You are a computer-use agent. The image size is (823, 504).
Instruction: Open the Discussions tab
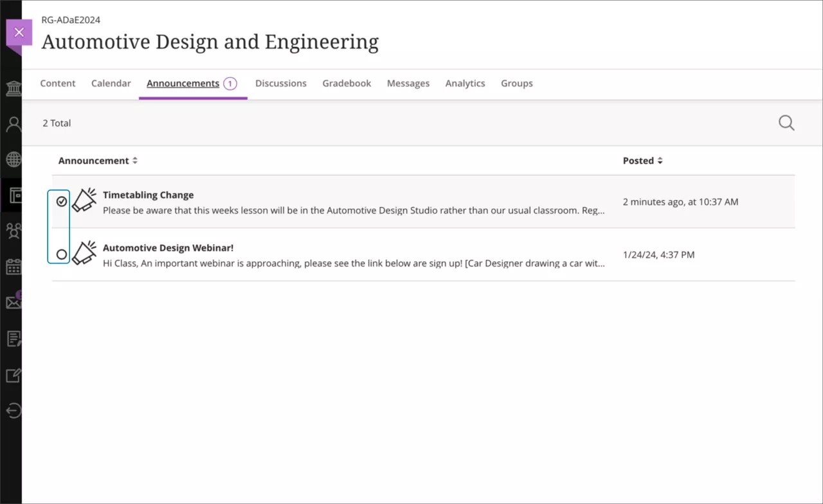[x=281, y=83]
